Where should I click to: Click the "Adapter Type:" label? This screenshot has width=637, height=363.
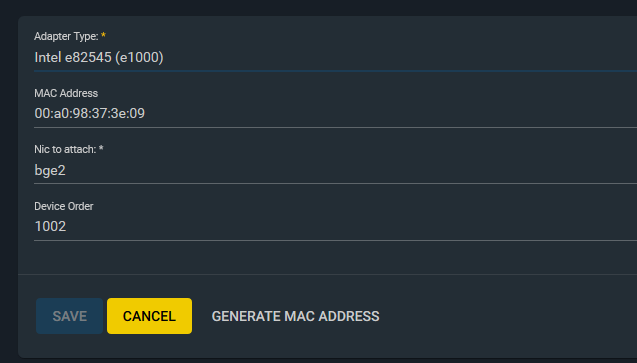point(66,36)
